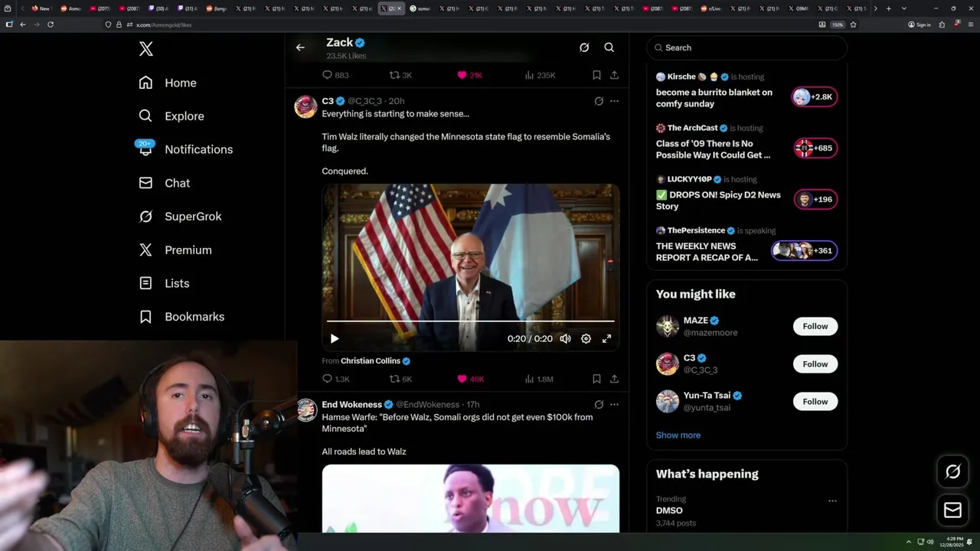Open floating Grok button
Screen dimensions: 980x551
tap(952, 471)
